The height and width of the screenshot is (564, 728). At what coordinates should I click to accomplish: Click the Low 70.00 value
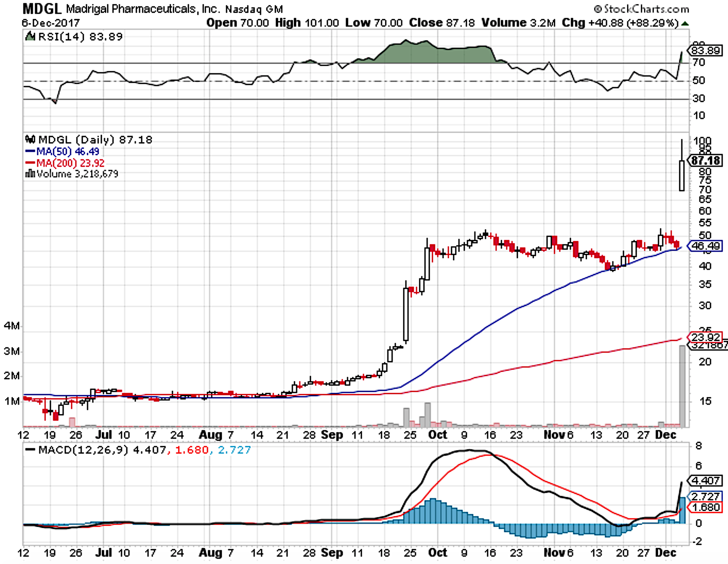(x=374, y=23)
